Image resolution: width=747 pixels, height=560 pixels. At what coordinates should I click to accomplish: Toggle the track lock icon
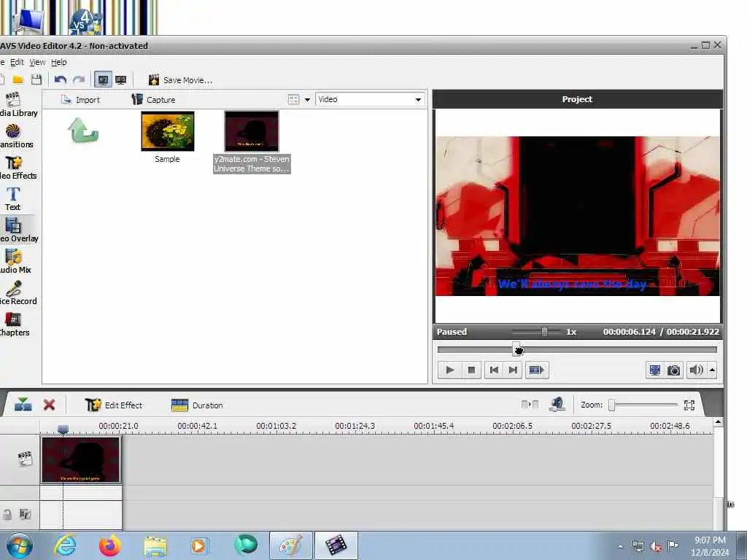7,514
